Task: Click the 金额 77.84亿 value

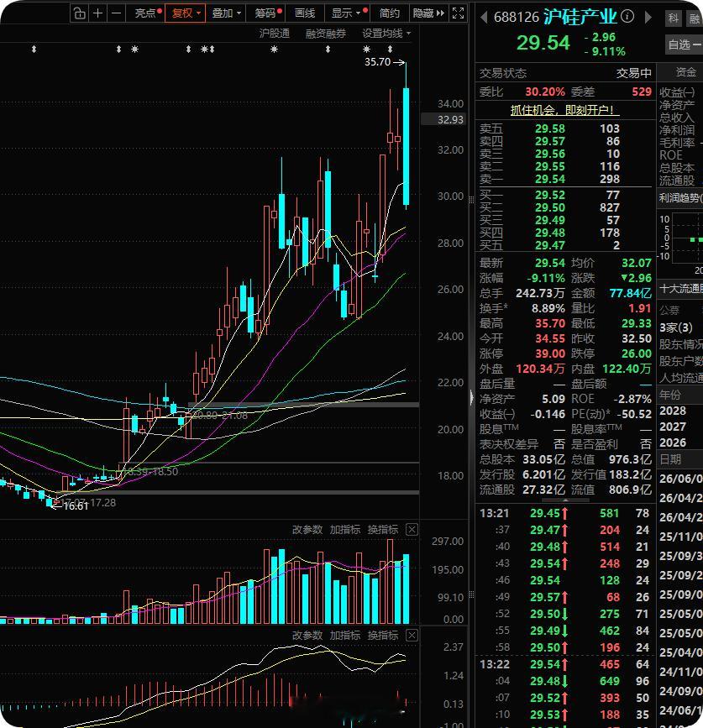Action: (630, 293)
